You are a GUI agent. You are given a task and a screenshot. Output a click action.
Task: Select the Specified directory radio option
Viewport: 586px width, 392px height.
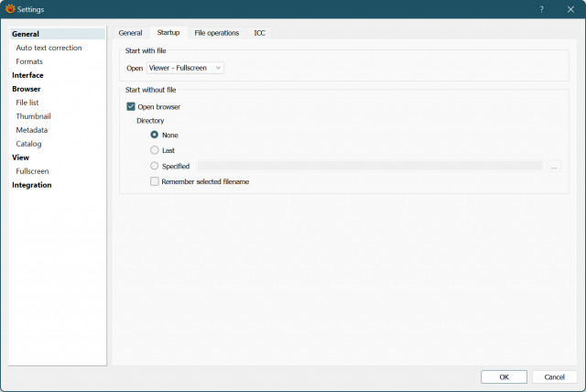(155, 166)
